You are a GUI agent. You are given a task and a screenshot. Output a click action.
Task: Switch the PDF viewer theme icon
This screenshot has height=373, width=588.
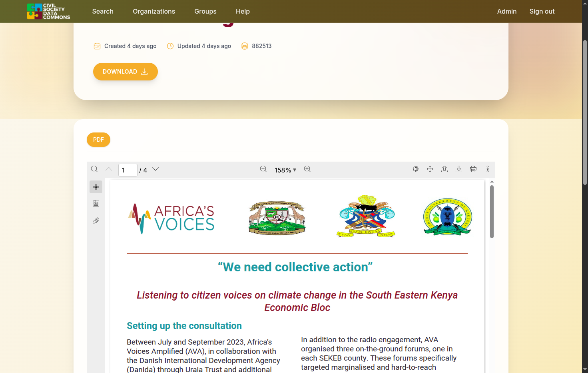pyautogui.click(x=416, y=169)
